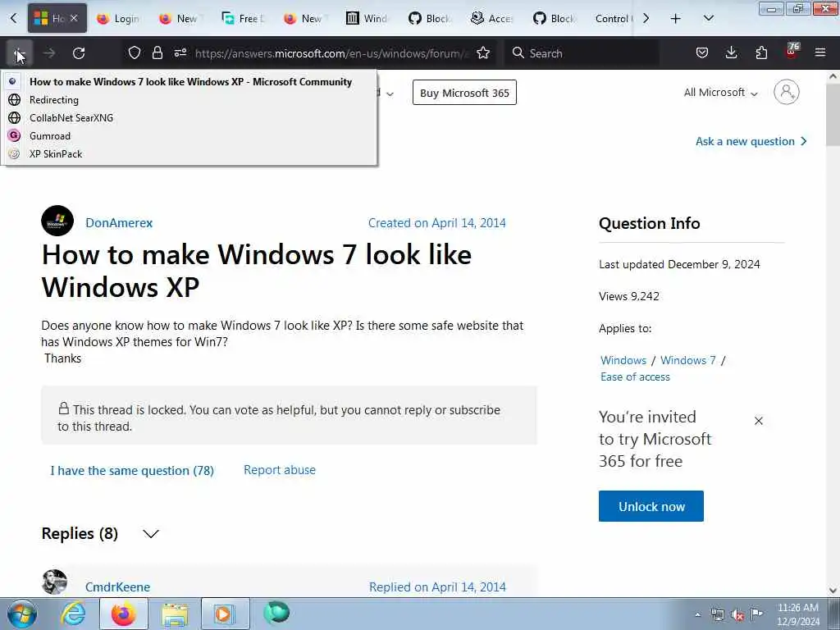Close the active Microsoft Community tab
Viewport: 840px width, 630px height.
[74, 18]
